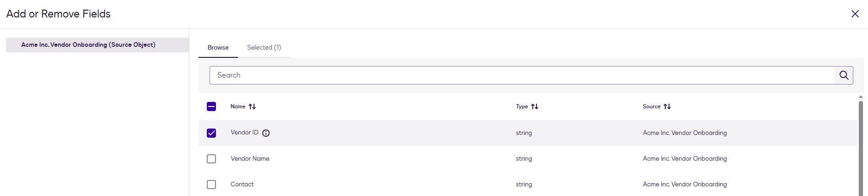Switch to the Selected (1) tab
This screenshot has width=868, height=196.
tap(264, 48)
